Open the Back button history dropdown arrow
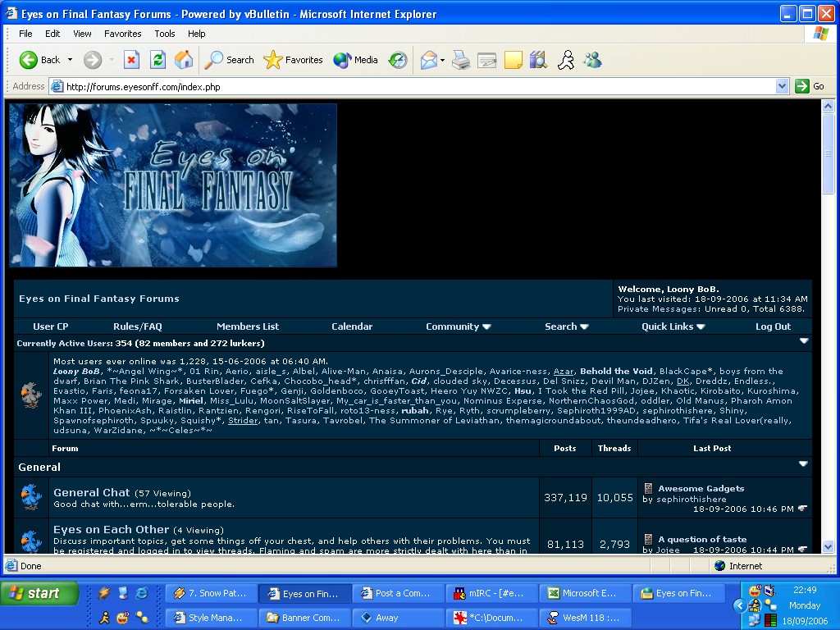 [x=71, y=60]
